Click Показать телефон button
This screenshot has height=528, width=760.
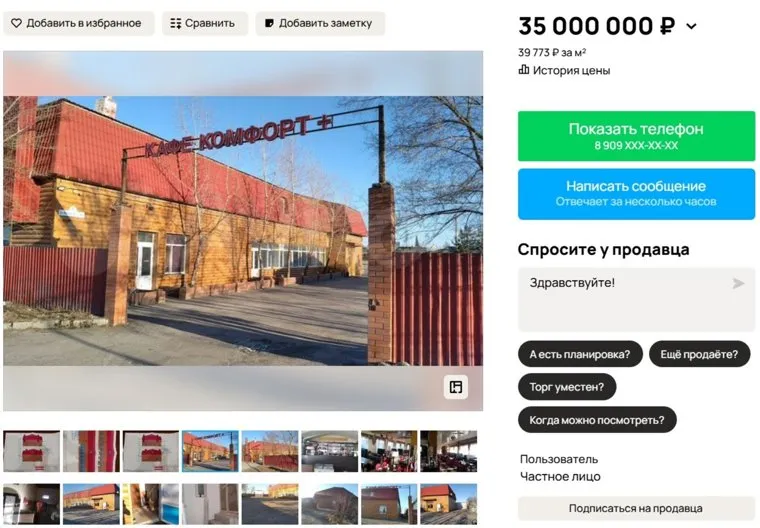coord(636,136)
